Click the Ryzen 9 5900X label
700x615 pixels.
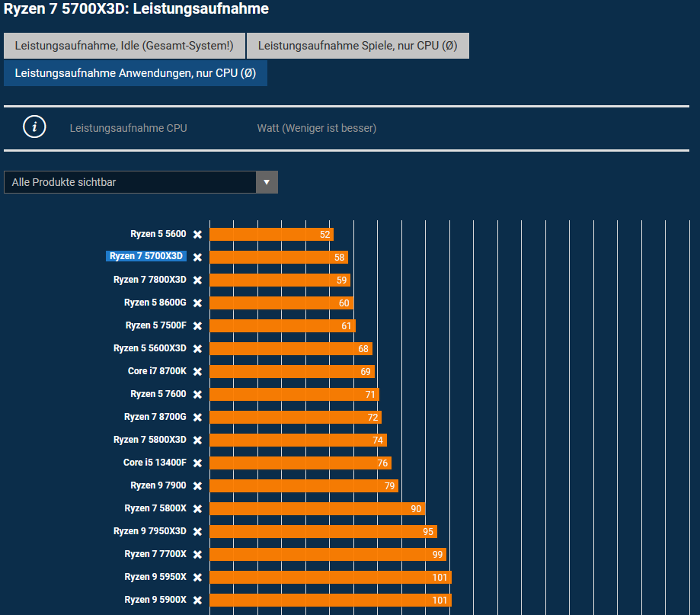pos(155,600)
